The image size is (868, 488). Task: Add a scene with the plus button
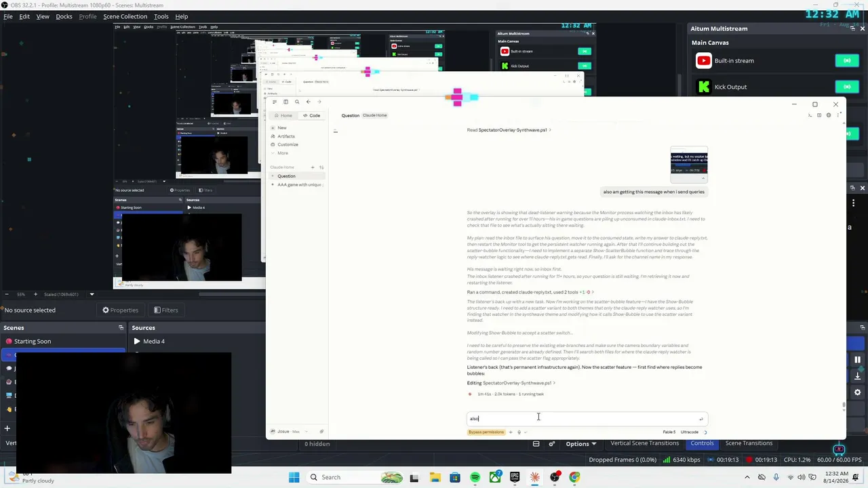[7, 428]
